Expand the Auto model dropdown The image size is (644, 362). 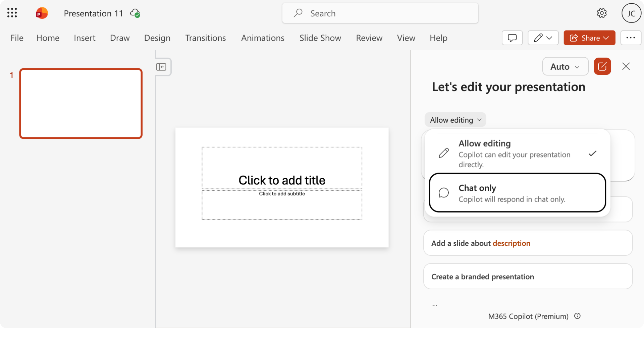click(566, 67)
